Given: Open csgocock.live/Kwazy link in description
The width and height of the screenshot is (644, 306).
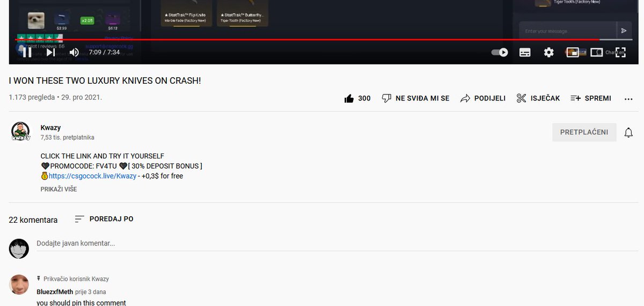Looking at the screenshot, I should coord(92,176).
